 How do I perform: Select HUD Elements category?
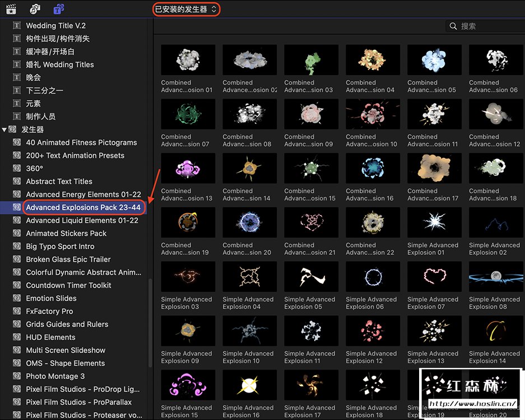coord(73,337)
